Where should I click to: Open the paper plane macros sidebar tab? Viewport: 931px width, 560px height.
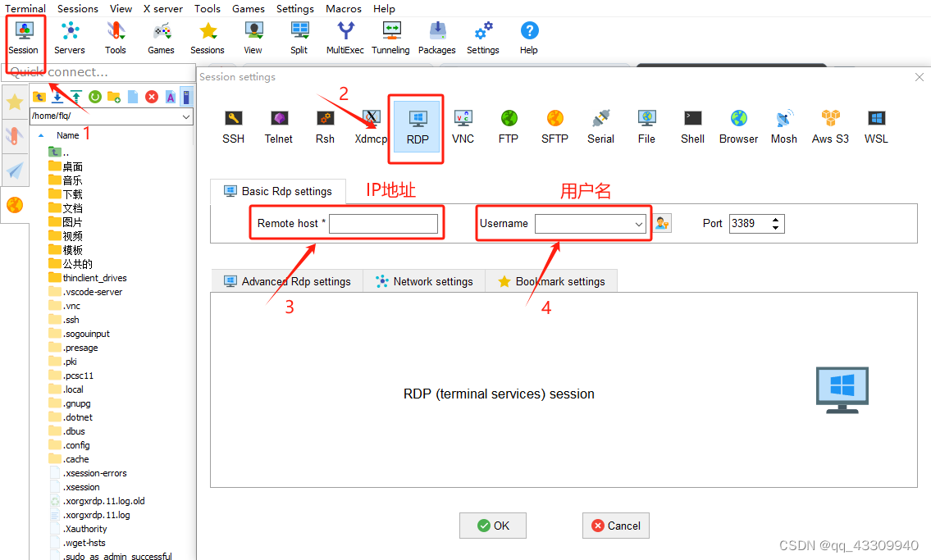click(15, 171)
